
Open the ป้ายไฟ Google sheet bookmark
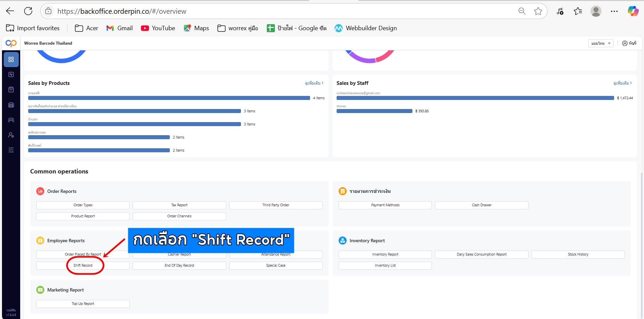(297, 28)
